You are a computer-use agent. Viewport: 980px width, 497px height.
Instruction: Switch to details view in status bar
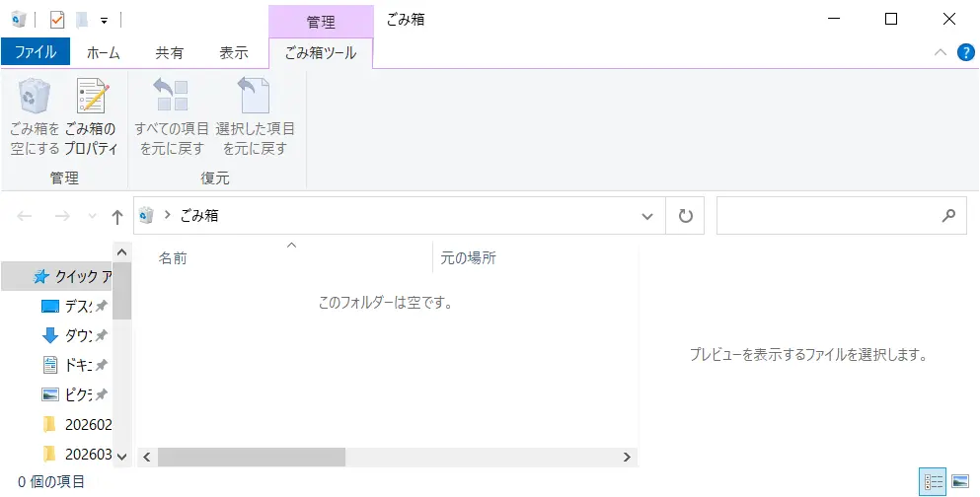[x=934, y=481]
